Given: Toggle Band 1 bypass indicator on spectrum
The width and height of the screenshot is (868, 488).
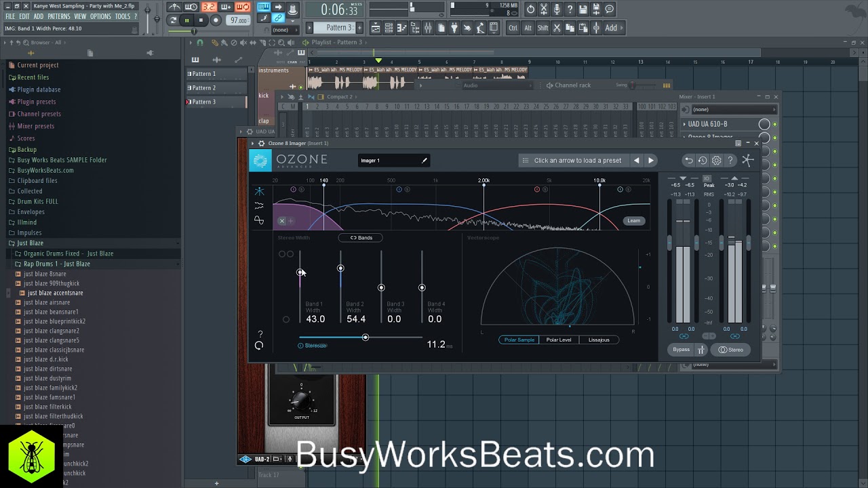Looking at the screenshot, I should (293, 190).
